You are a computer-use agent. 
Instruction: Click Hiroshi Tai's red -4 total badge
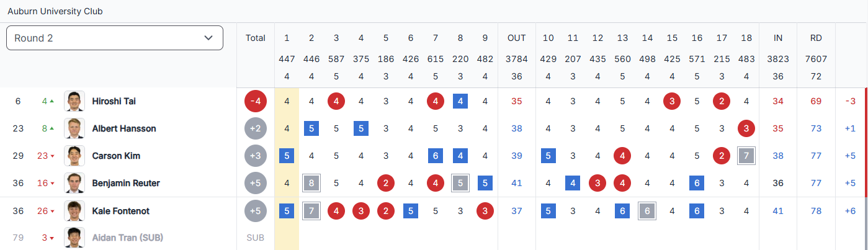[256, 101]
